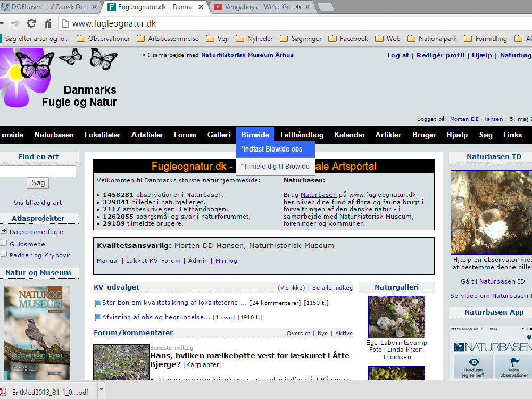
Task: Open the Vejr bookmarks folder
Action: (218, 39)
